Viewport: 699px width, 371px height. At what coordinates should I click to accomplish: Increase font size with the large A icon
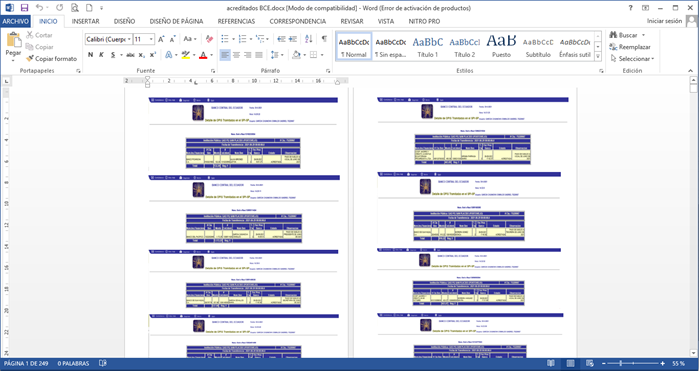(x=161, y=39)
